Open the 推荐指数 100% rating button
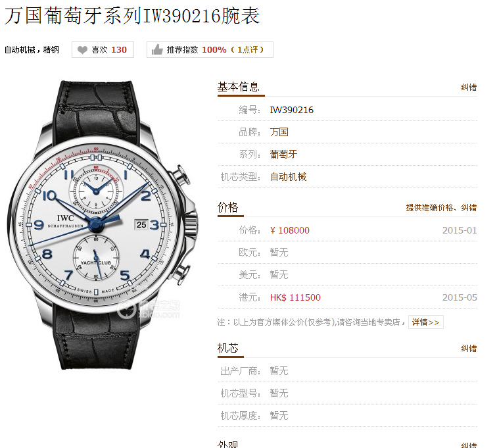 tap(210, 49)
